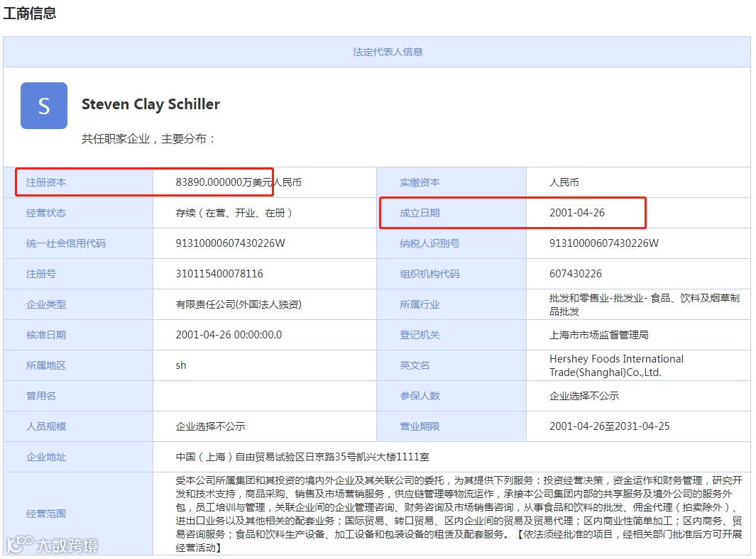Image resolution: width=756 pixels, height=559 pixels.
Task: Click the 成立日期 label
Action: (420, 213)
